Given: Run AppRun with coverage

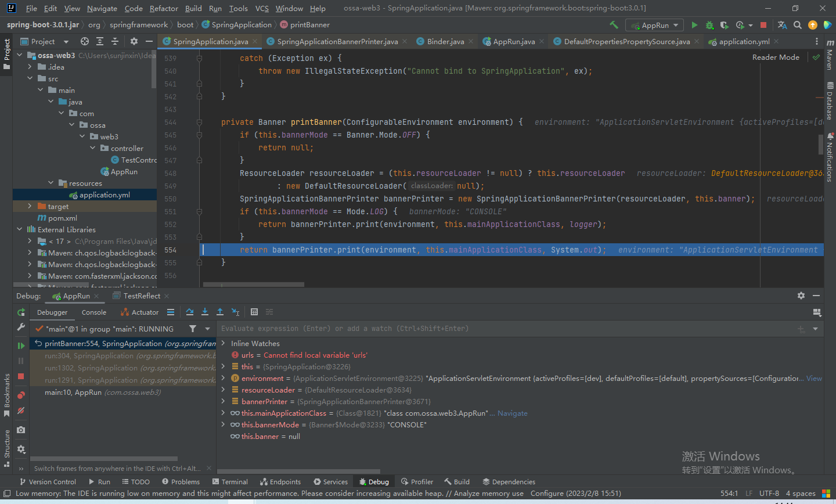Looking at the screenshot, I should tap(725, 25).
